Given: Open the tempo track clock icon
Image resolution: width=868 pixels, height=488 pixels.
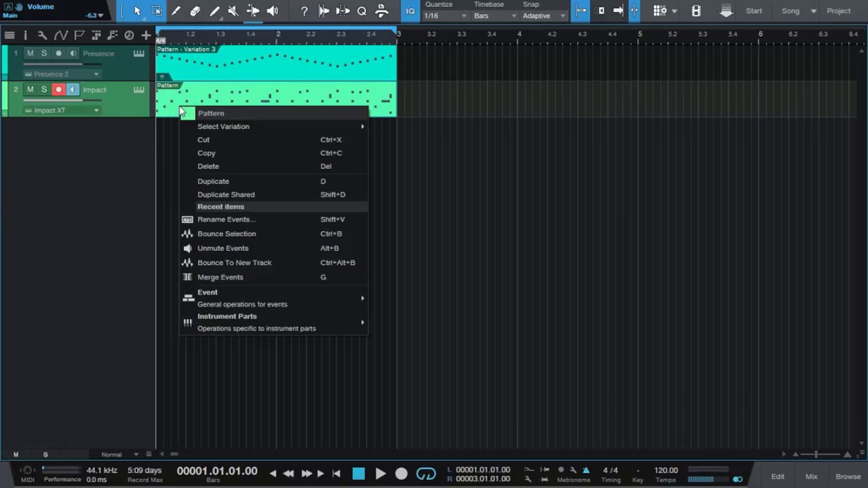Looking at the screenshot, I should point(130,35).
